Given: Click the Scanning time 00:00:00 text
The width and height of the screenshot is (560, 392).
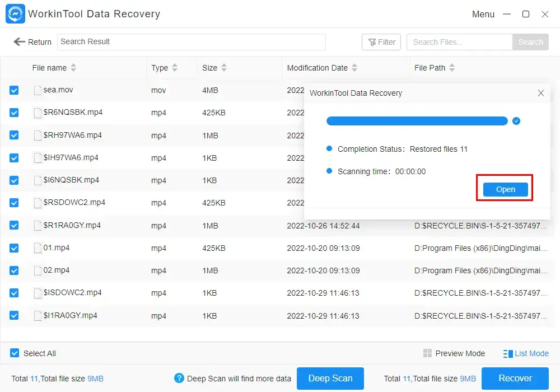Looking at the screenshot, I should 381,171.
